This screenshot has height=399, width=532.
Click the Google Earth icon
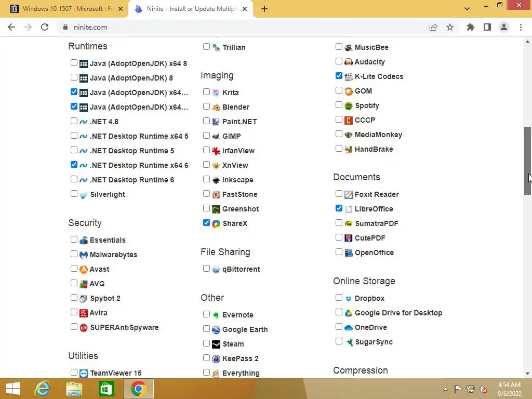coord(216,330)
